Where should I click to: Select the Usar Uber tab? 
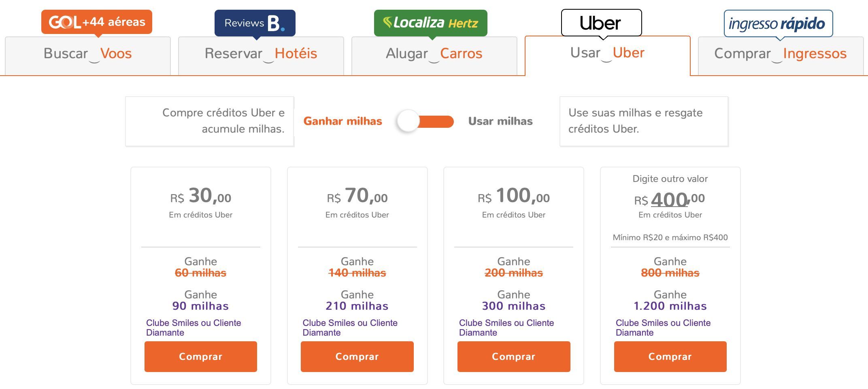(x=608, y=55)
